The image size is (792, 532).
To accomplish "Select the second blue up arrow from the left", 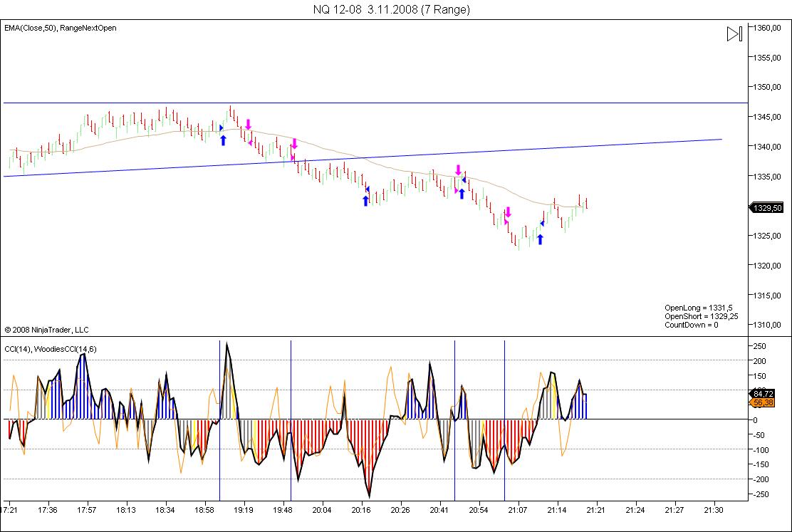I will [365, 200].
